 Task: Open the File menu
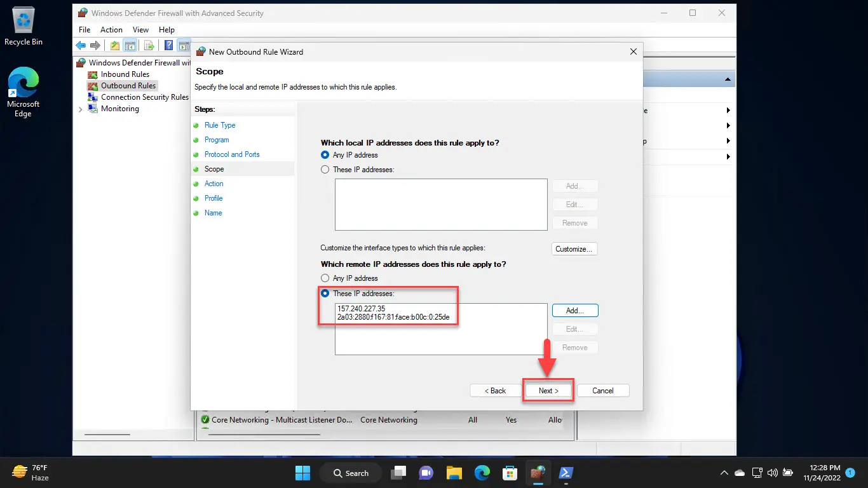85,30
